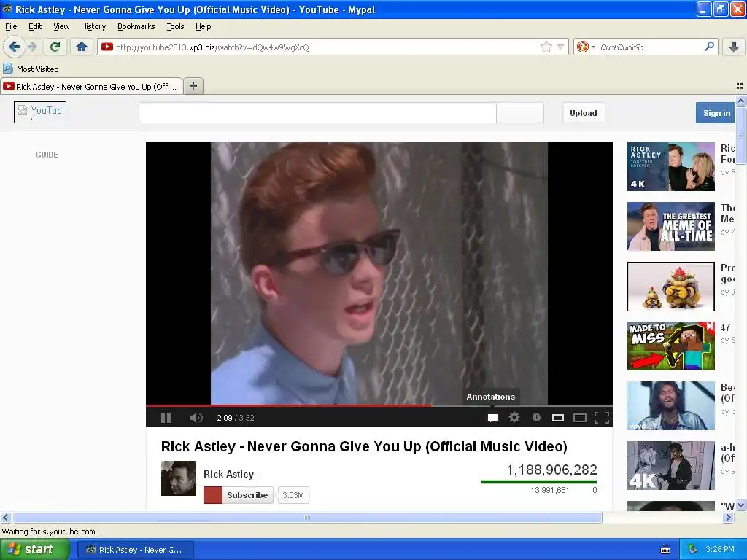This screenshot has width=747, height=560.
Task: Open the player settings gear
Action: [514, 418]
